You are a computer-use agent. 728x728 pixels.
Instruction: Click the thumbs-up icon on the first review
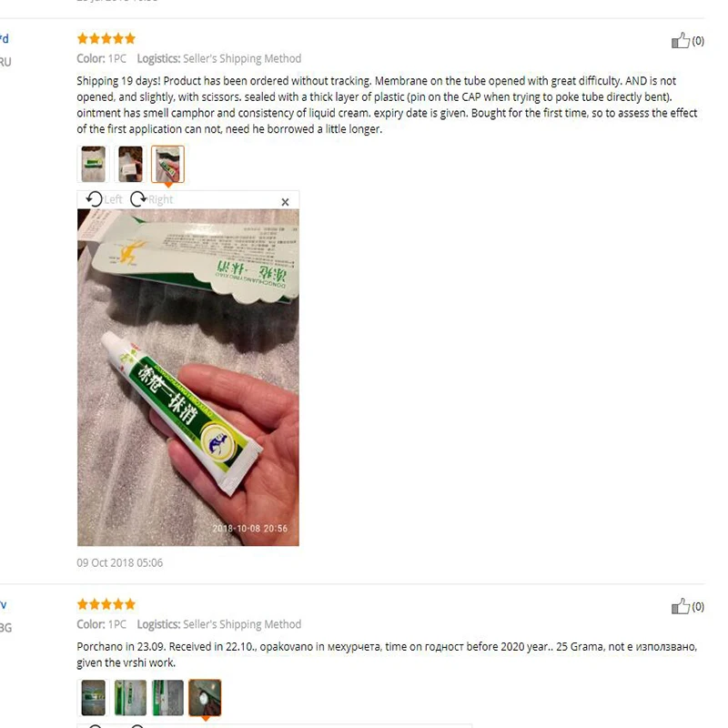pyautogui.click(x=680, y=40)
